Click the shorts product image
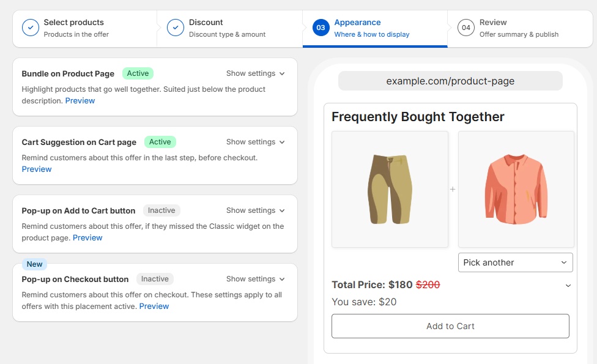The width and height of the screenshot is (597, 364). 390,189
